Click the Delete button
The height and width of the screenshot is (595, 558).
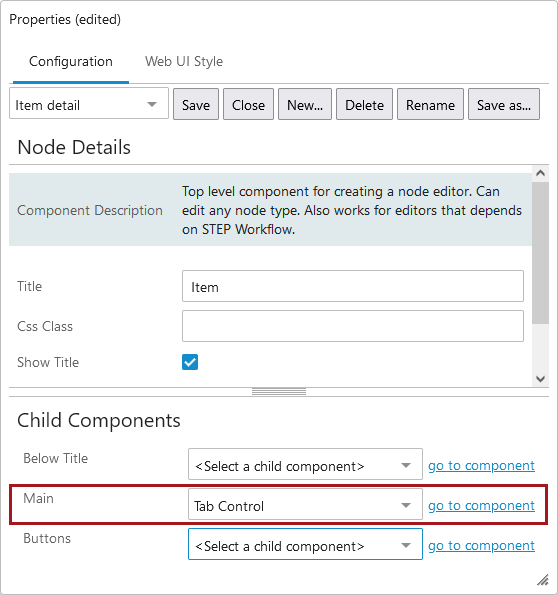pyautogui.click(x=364, y=104)
